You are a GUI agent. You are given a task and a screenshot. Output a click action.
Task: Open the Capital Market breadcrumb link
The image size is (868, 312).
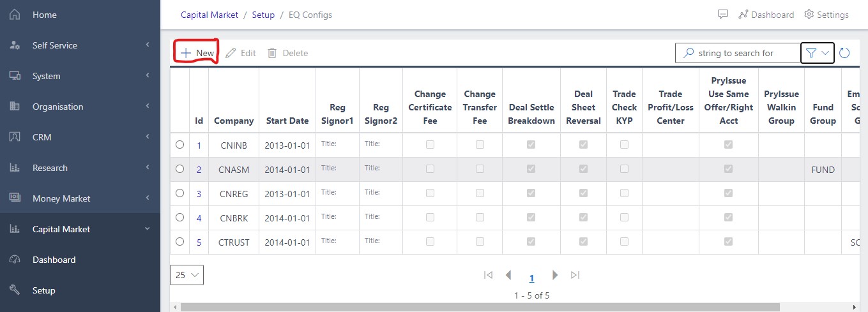click(x=209, y=15)
